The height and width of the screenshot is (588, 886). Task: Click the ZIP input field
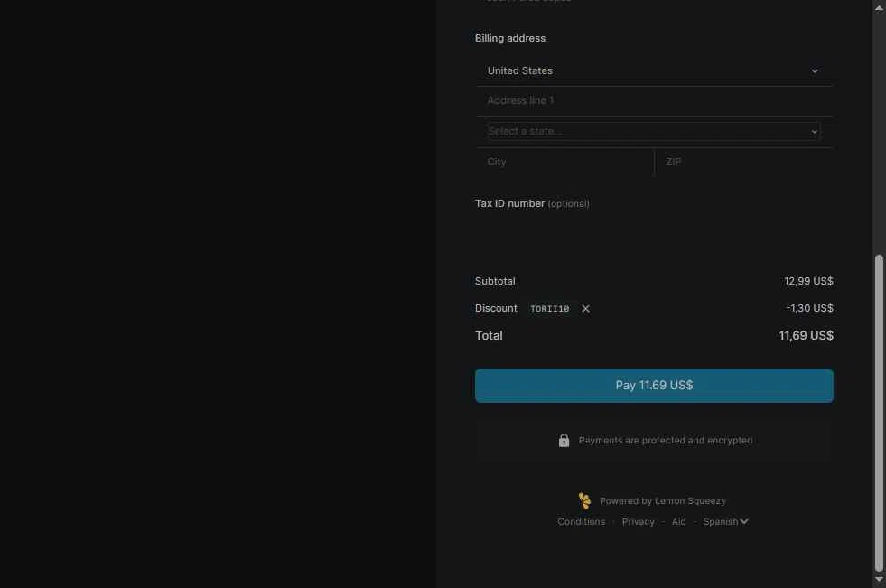point(743,162)
